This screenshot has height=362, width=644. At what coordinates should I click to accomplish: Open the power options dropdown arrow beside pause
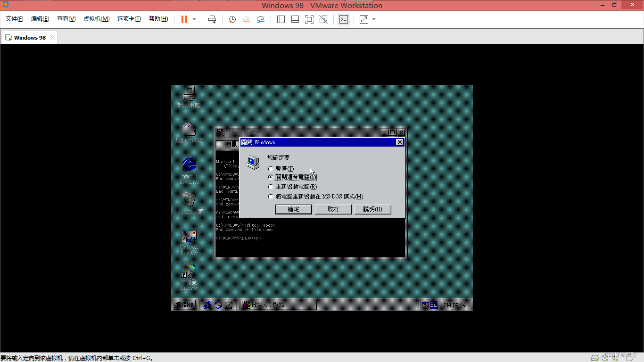tap(194, 19)
